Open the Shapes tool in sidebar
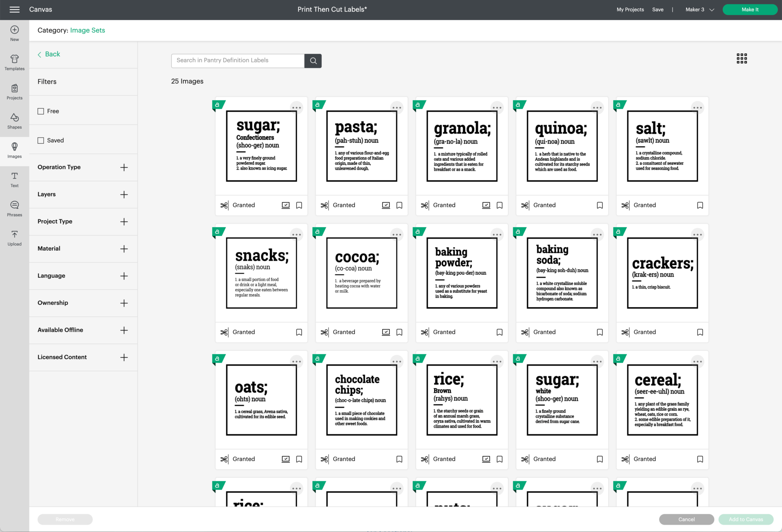Screen dimensions: 782x532 coord(15,121)
